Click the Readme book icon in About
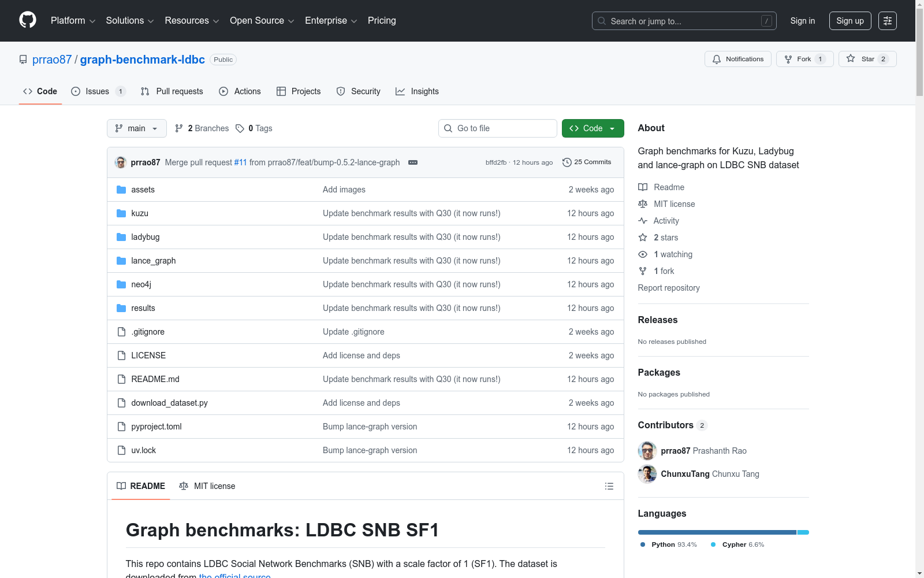Viewport: 924px width, 578px height. point(643,187)
